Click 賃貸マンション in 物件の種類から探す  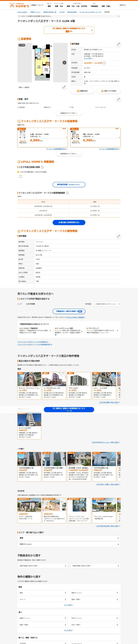95,593
